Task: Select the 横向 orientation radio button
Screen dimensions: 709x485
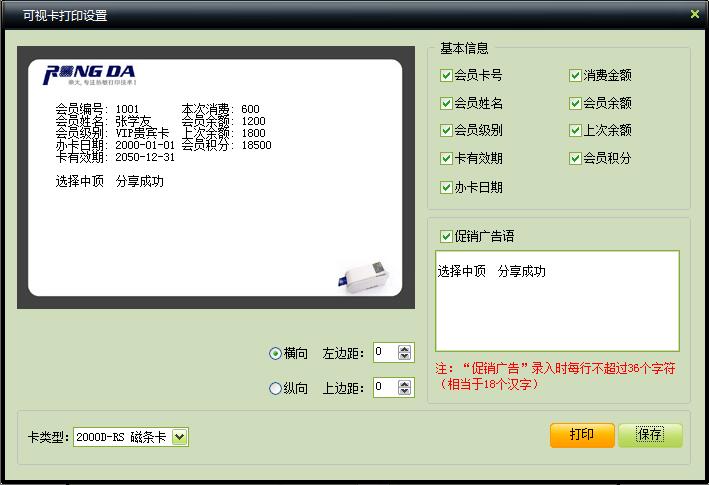Action: pyautogui.click(x=276, y=353)
